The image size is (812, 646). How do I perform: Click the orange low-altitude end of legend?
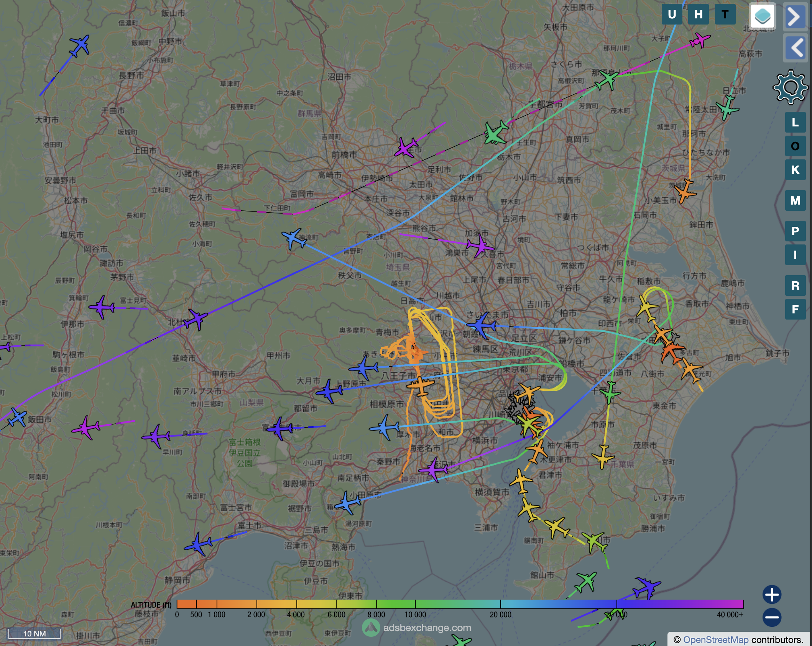click(186, 604)
